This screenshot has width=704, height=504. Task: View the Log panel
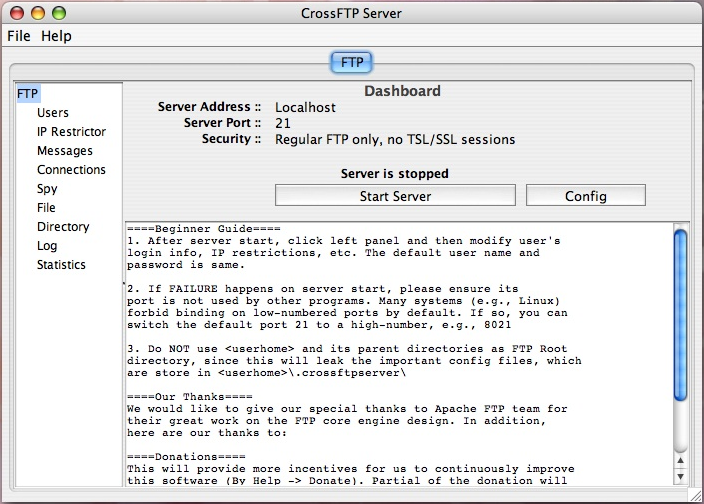pos(47,246)
